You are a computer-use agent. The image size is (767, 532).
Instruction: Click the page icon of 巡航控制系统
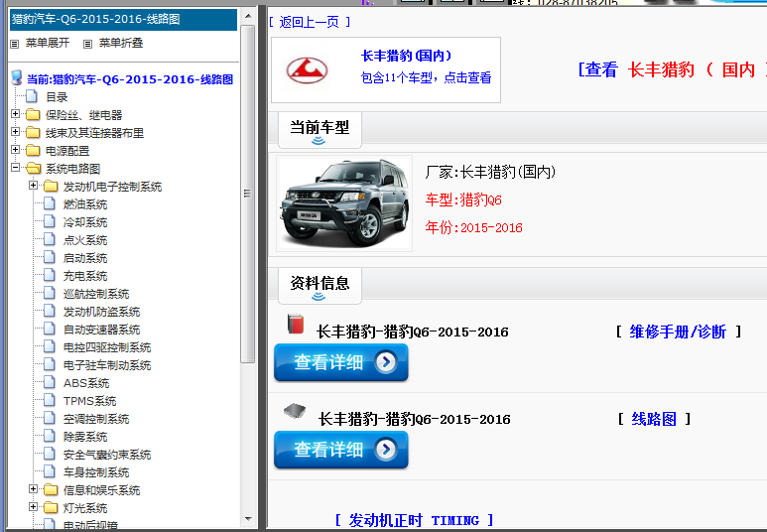50,293
